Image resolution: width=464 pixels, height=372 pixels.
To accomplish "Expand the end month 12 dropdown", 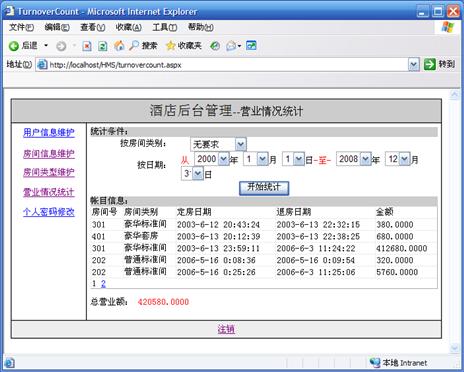I will (405, 159).
